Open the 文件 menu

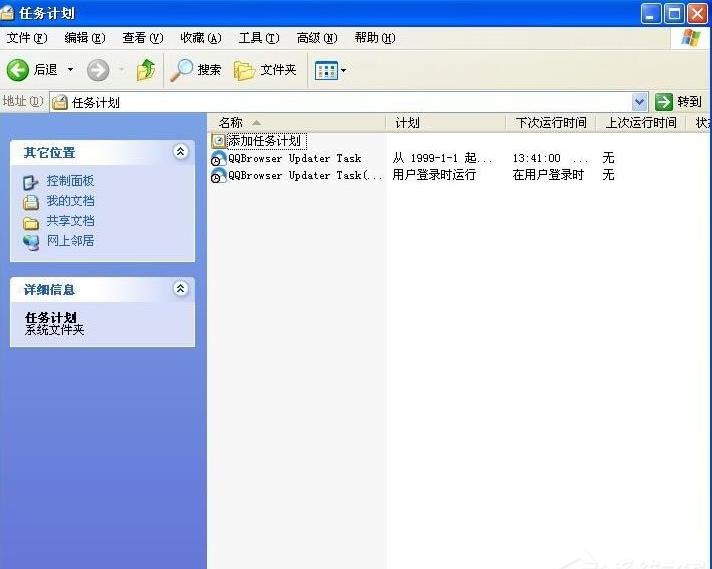[x=27, y=38]
